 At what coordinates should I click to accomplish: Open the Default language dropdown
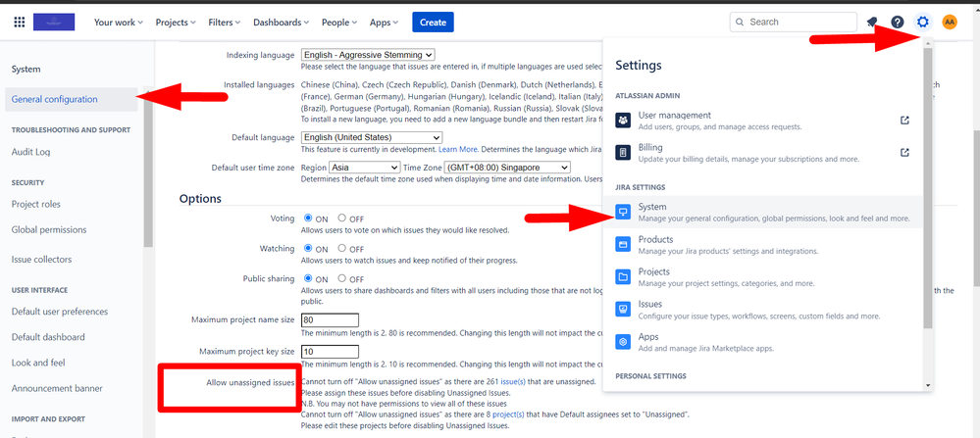pos(371,137)
